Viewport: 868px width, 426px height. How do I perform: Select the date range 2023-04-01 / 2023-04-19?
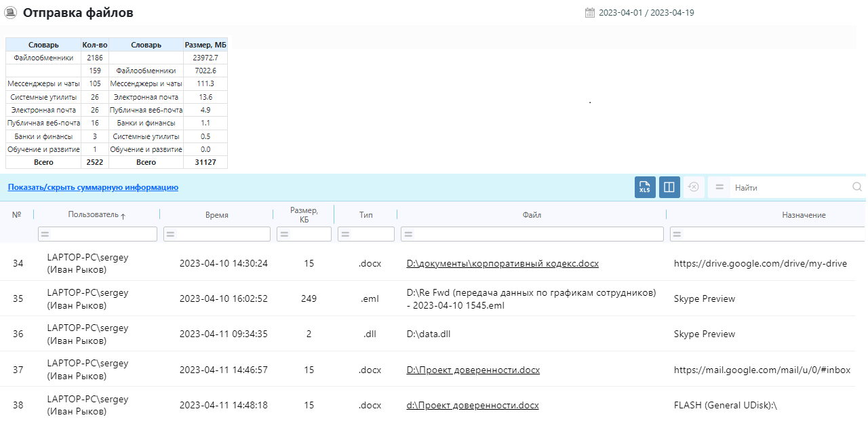coord(646,13)
